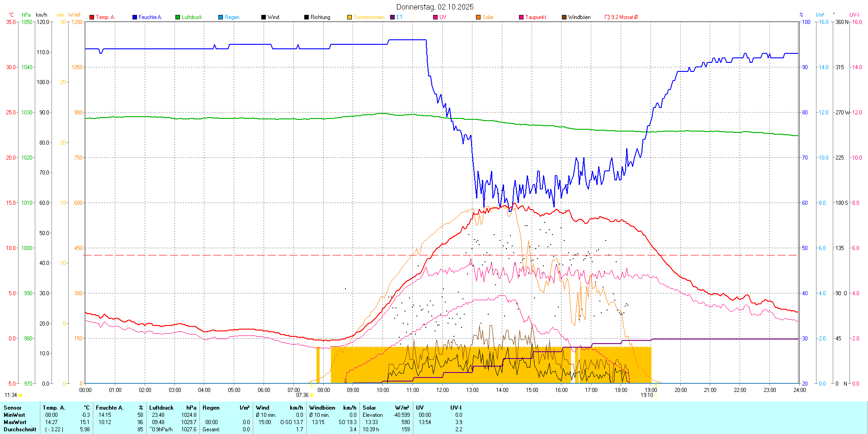
Task: Click the light blue Regen legend square
Action: tap(221, 17)
